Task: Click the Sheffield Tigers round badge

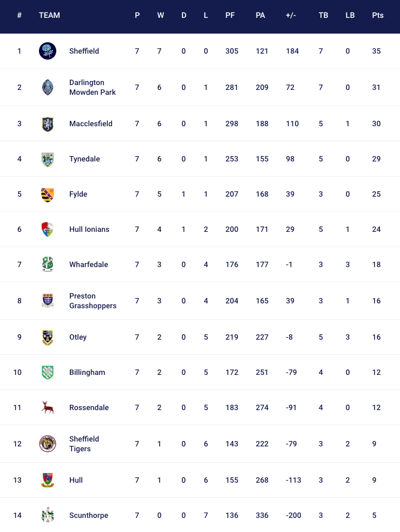Action: tap(48, 444)
